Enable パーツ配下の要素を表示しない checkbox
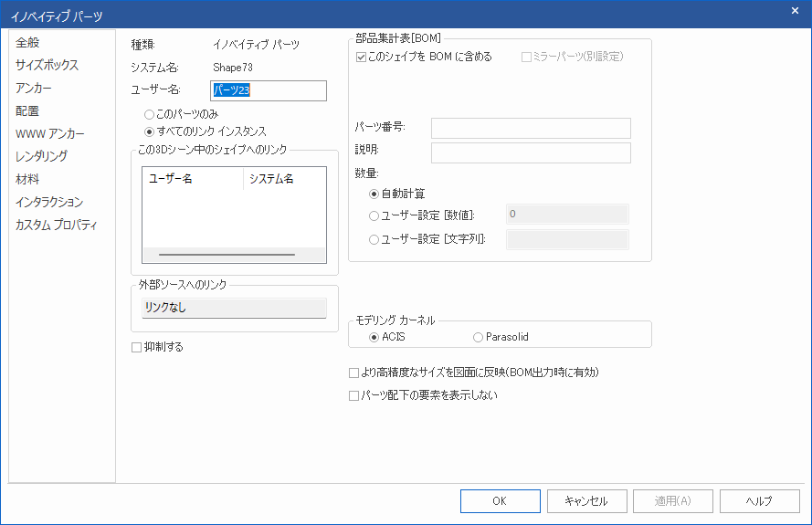 (423, 395)
